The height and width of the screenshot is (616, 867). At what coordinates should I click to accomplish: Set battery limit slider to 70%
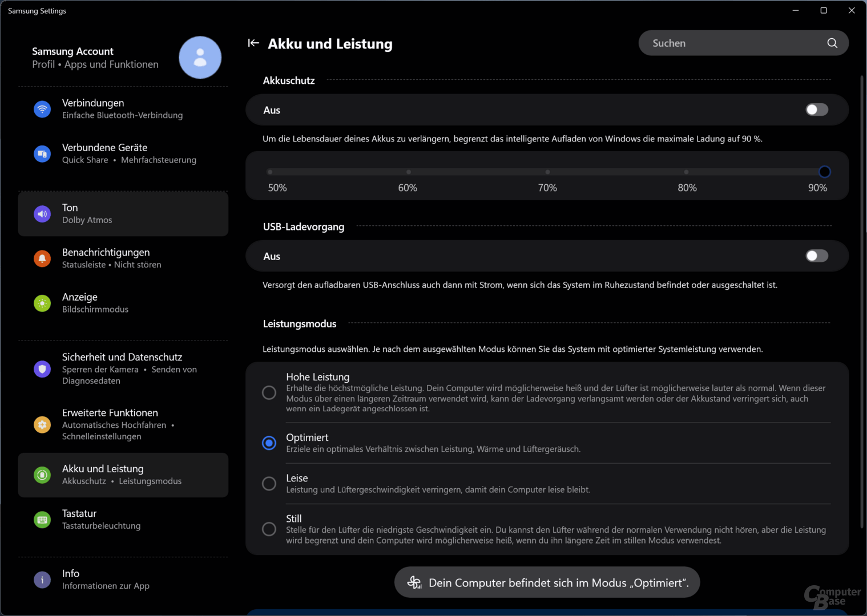pyautogui.click(x=547, y=172)
